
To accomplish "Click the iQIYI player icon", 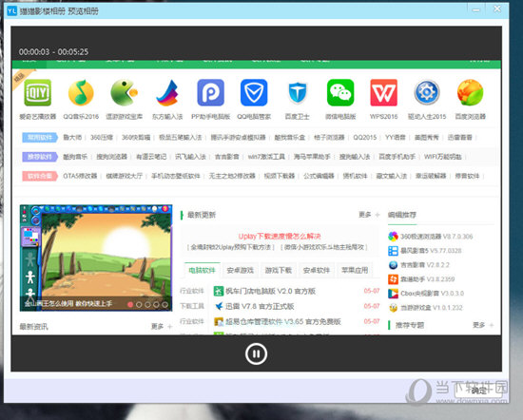I will click(38, 92).
